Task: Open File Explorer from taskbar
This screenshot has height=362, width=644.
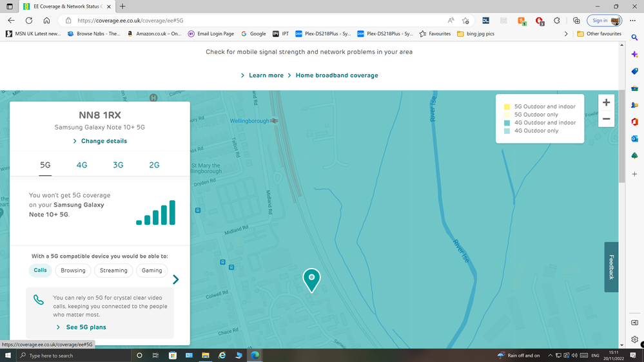Action: click(x=206, y=356)
